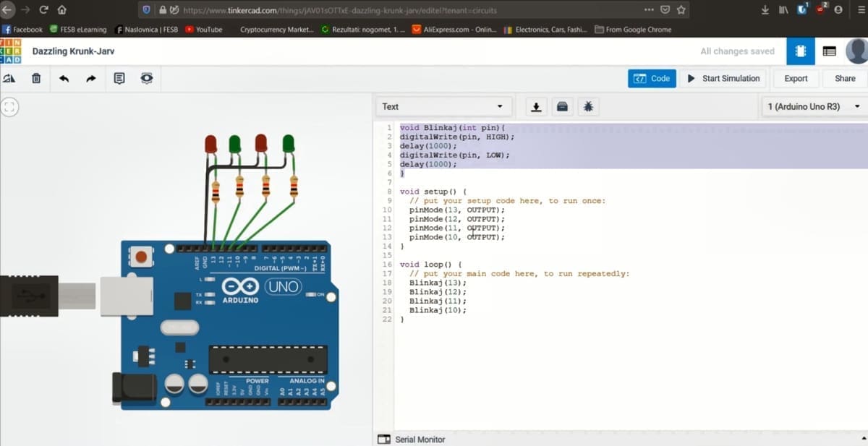Viewport: 868px width, 446px height.
Task: Open the notes tool
Action: click(119, 78)
